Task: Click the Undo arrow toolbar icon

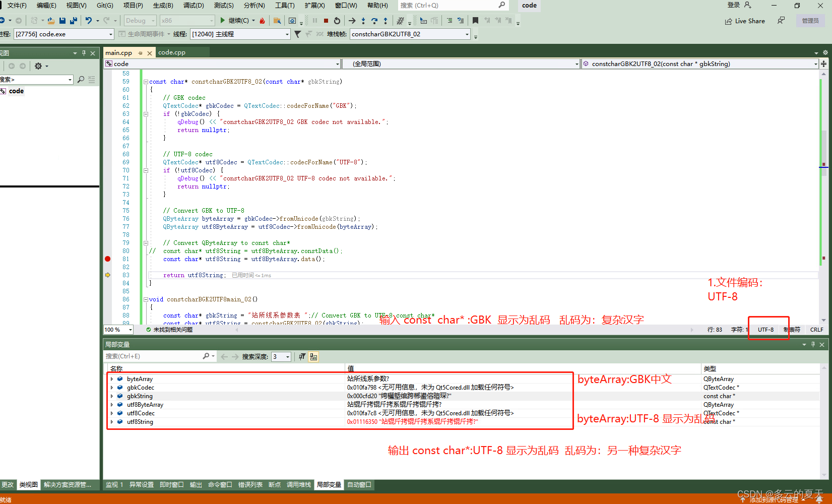Action: point(89,20)
